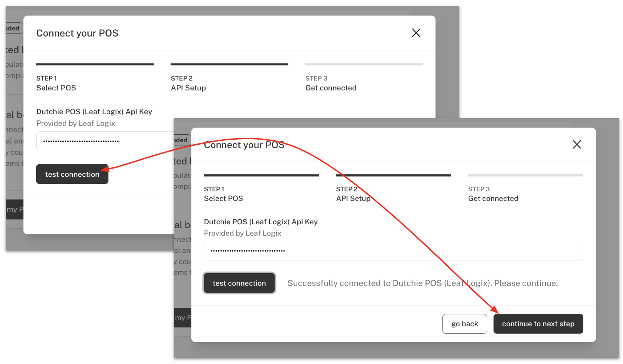
Task: Select STEP 1 Select POS in back dialog
Action: point(95,78)
